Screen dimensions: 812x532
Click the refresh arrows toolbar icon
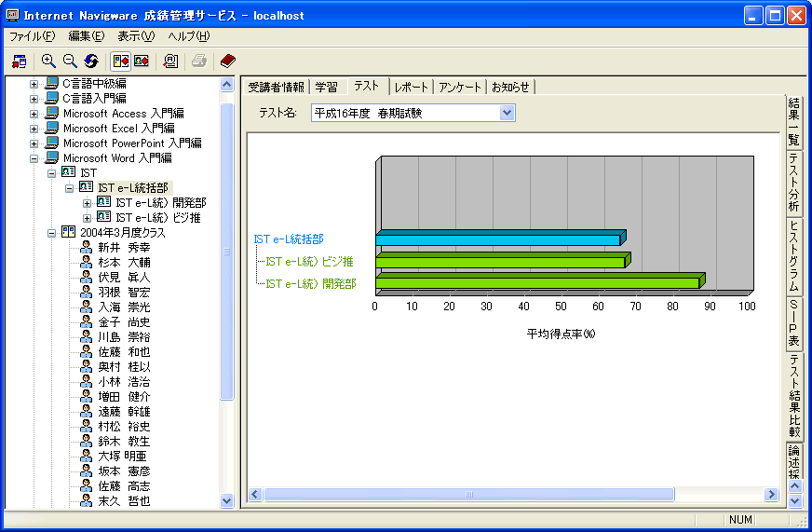click(x=91, y=61)
